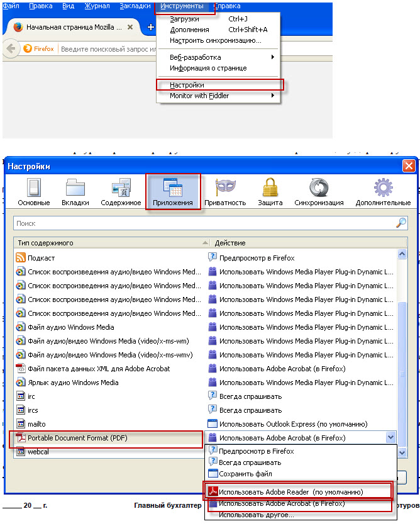Click the Действие column header
The image size is (420, 526).
pyautogui.click(x=309, y=242)
